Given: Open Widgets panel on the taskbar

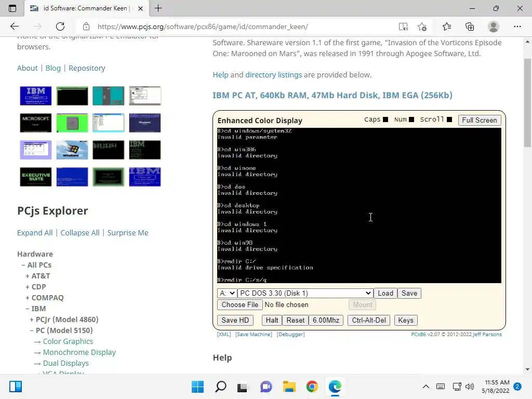Looking at the screenshot, I should coord(16,387).
